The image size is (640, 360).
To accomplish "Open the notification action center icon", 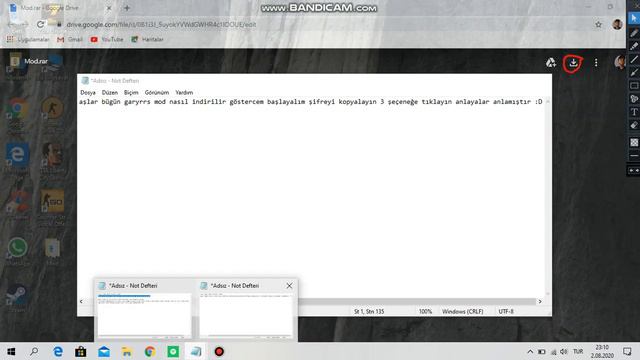I will click(627, 351).
